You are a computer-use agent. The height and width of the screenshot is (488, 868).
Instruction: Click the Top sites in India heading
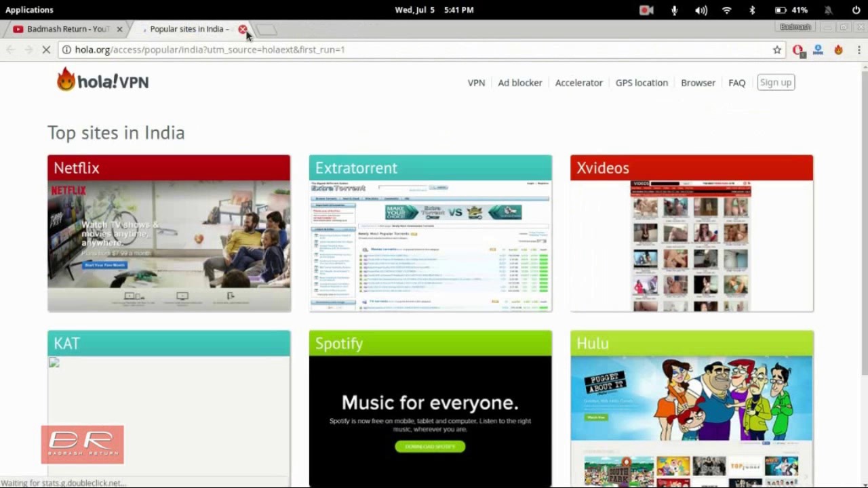(x=116, y=132)
